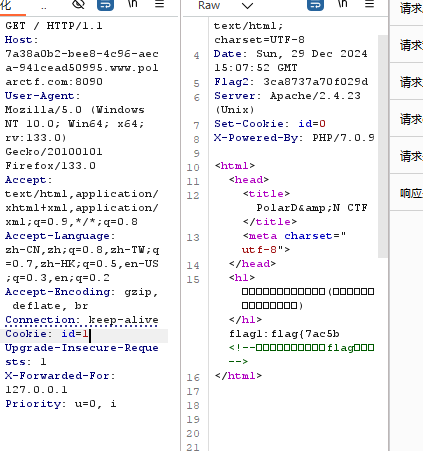Click the opening <h1> tag

[242, 278]
